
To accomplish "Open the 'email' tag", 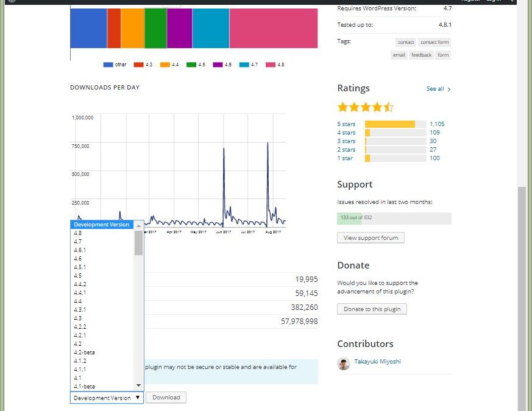I will (x=399, y=55).
